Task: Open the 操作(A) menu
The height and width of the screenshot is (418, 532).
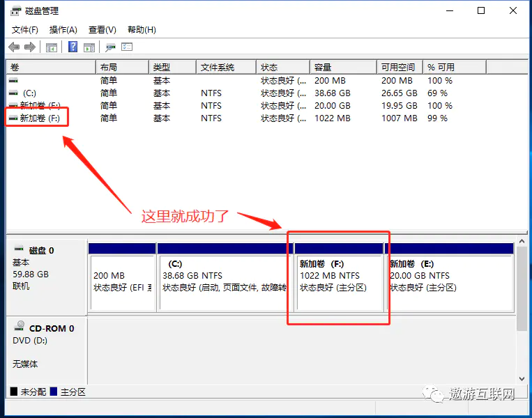Action: pyautogui.click(x=63, y=30)
